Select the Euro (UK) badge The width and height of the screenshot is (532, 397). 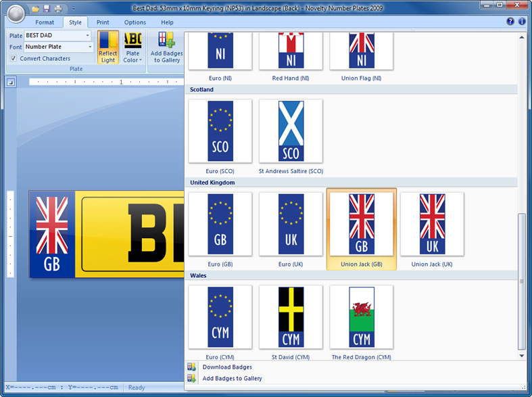pyautogui.click(x=291, y=229)
